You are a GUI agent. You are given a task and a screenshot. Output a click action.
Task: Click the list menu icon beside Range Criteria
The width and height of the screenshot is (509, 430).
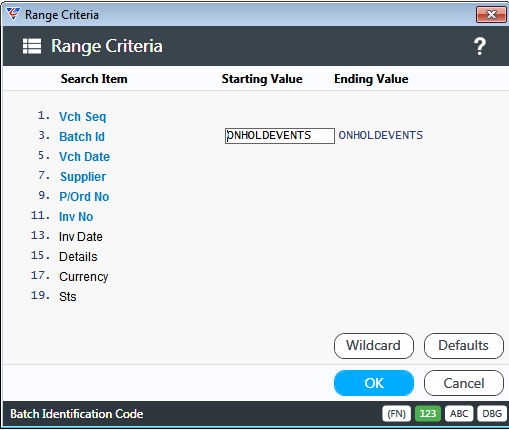(32, 46)
